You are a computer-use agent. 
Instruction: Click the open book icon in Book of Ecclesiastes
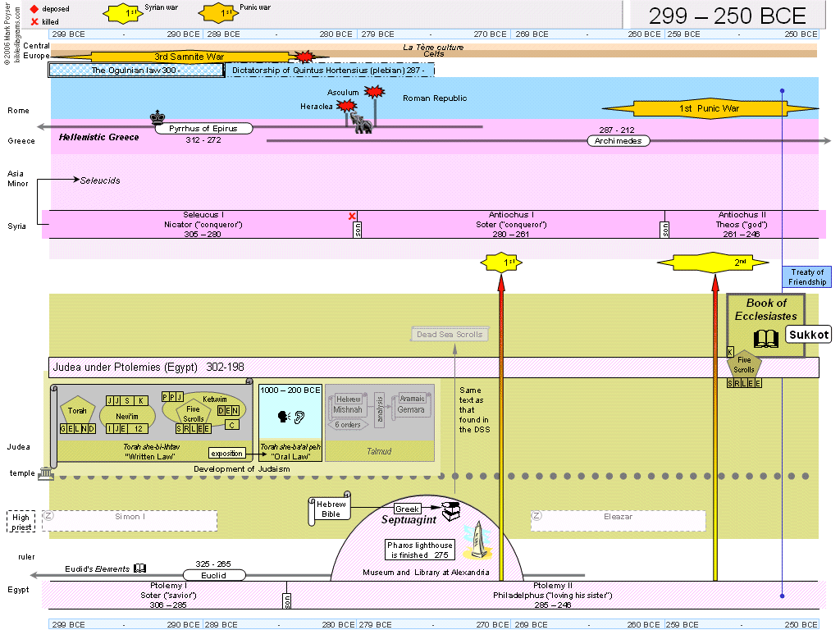pyautogui.click(x=766, y=337)
